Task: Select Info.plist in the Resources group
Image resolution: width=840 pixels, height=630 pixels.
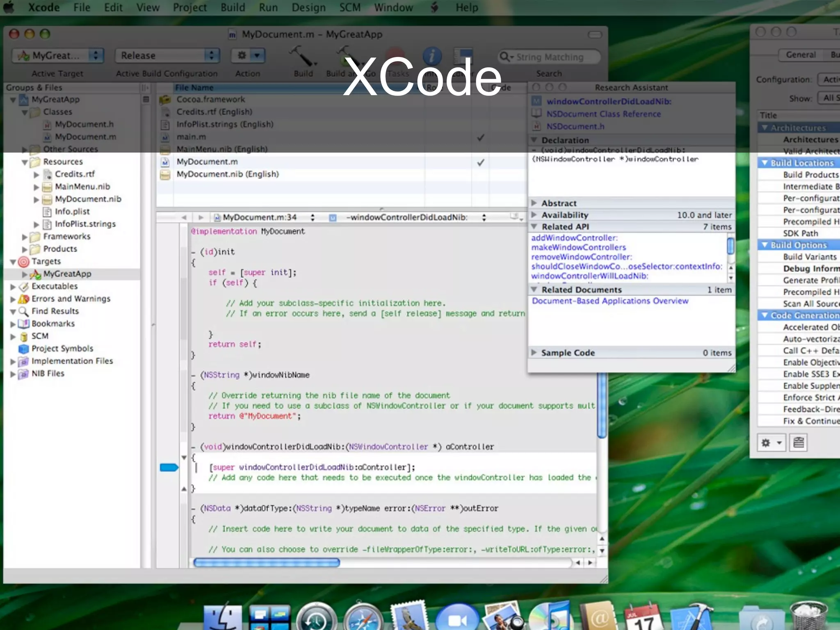Action: [x=72, y=212]
